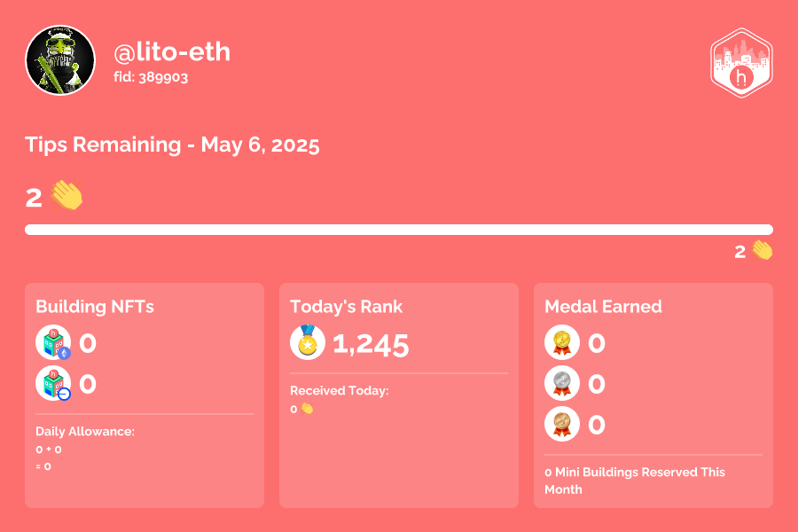Select the Building NFTs card heading
798x532 pixels.
(95, 307)
